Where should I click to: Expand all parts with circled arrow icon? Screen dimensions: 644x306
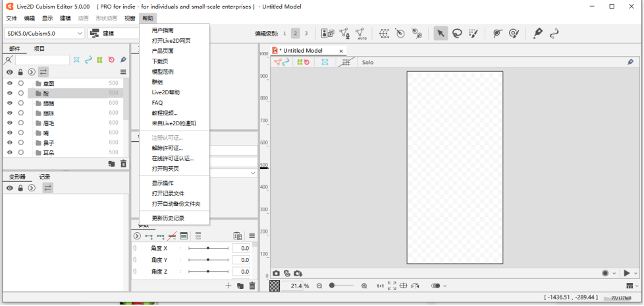point(32,72)
